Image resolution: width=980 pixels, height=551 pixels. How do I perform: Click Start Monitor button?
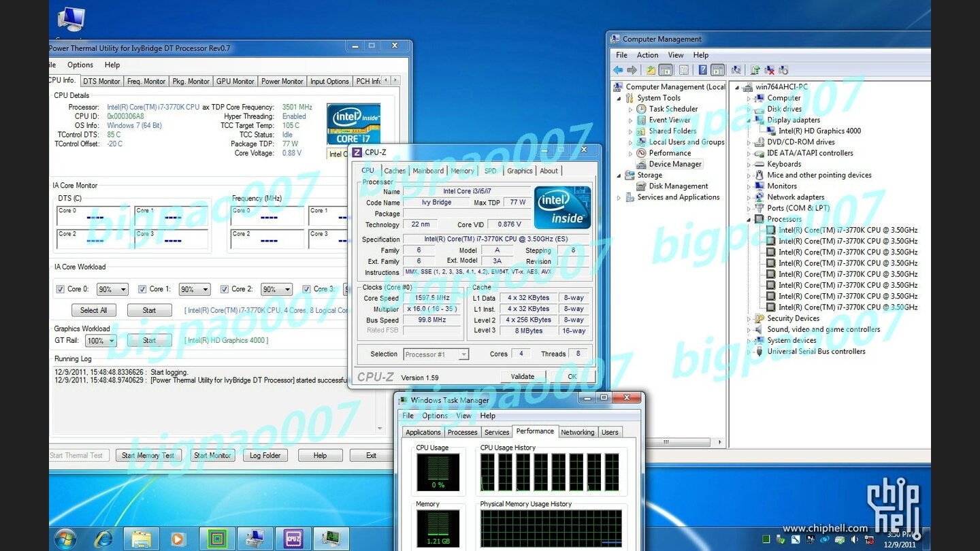tap(212, 456)
